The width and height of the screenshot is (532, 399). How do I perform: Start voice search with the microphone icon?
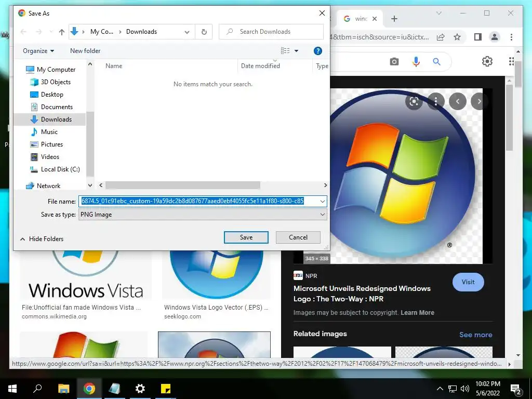coord(416,61)
